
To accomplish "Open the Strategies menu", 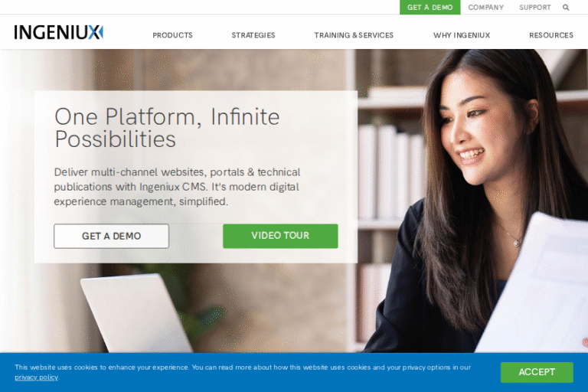I will coord(253,35).
